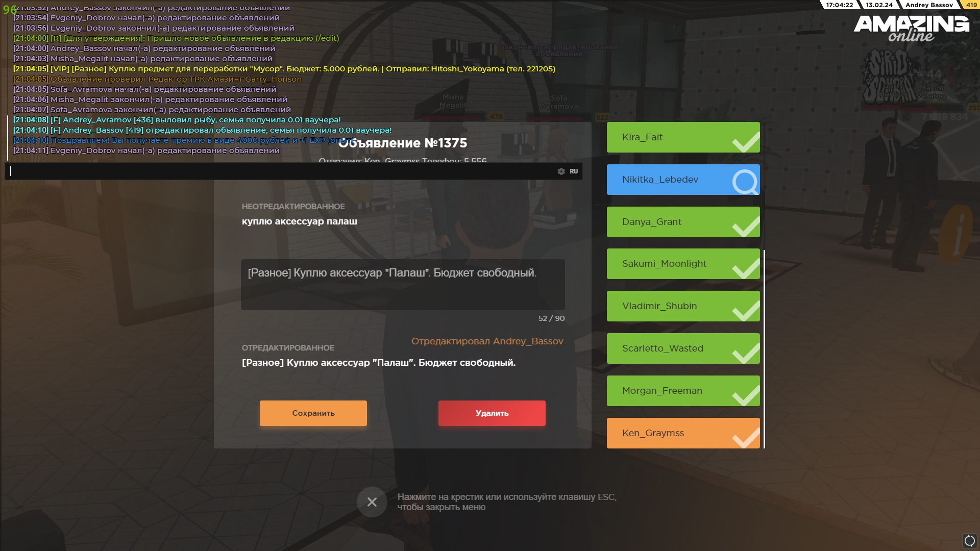The height and width of the screenshot is (551, 980).
Task: Select the Scarletto_Wasted announcement entry
Action: click(x=683, y=348)
